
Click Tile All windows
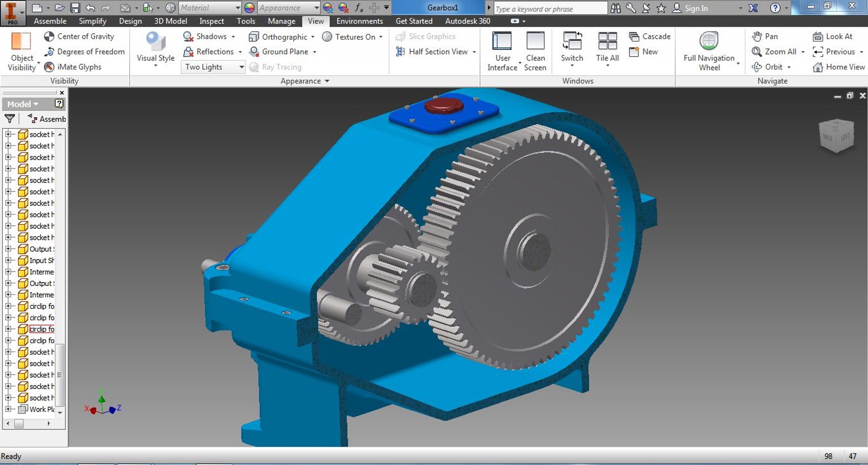(607, 49)
